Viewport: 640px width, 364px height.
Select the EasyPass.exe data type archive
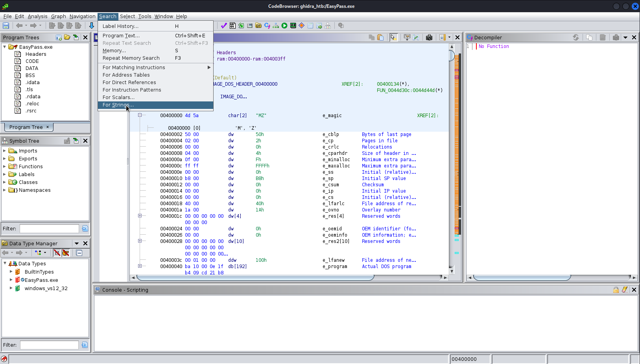click(41, 280)
